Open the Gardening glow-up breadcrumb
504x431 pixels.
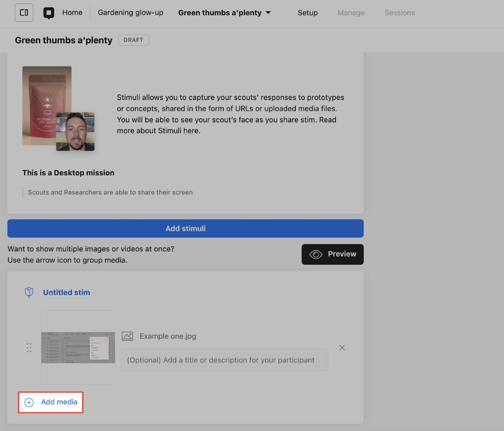pos(130,13)
